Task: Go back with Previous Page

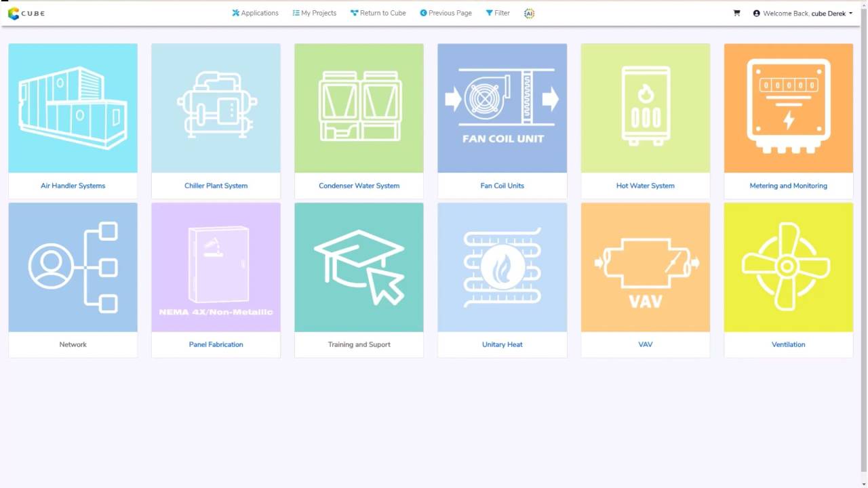Action: coord(446,13)
